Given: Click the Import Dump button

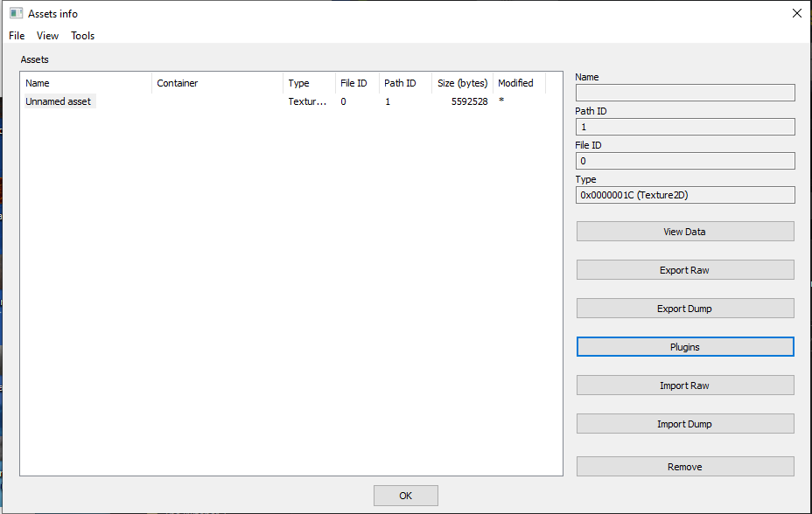Looking at the screenshot, I should pyautogui.click(x=685, y=423).
